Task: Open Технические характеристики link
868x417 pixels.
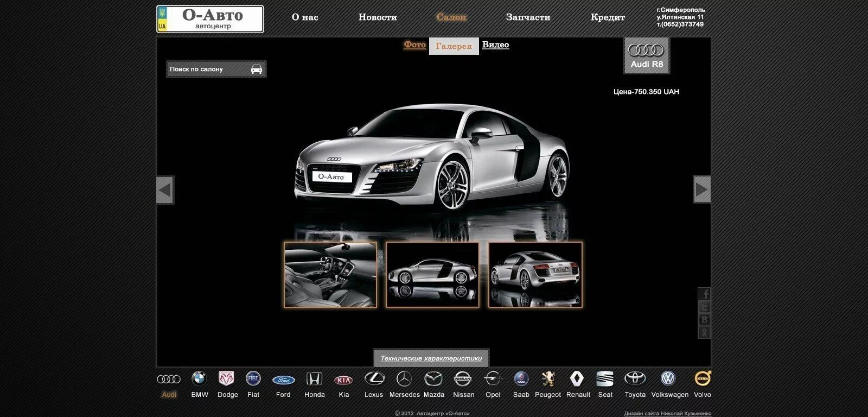Action: pyautogui.click(x=431, y=358)
